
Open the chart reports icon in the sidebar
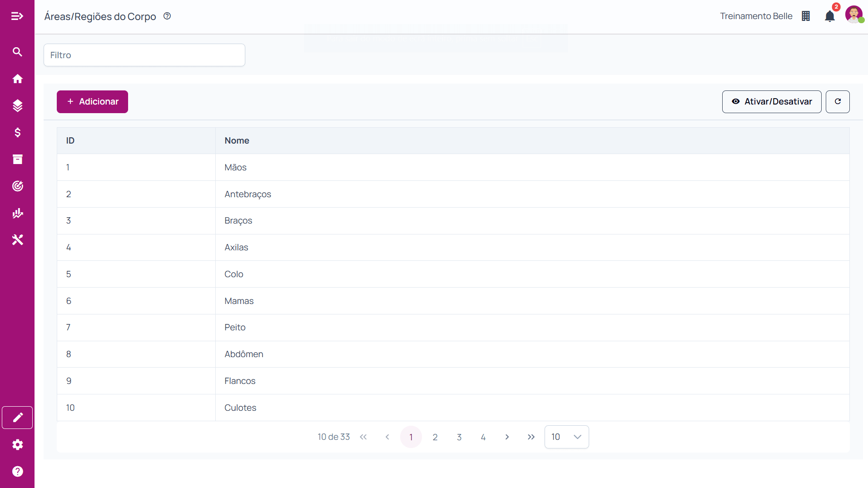17,213
